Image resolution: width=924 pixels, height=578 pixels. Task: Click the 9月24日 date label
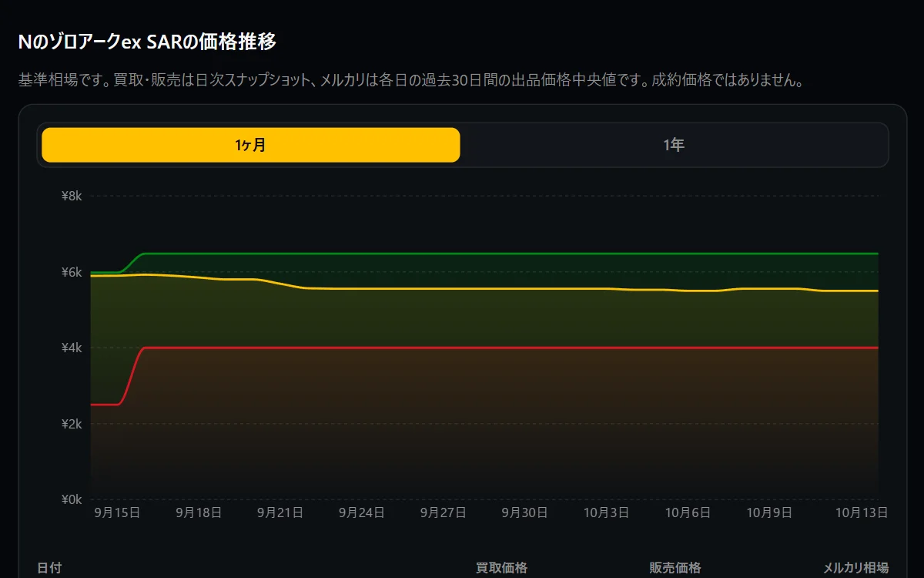pyautogui.click(x=362, y=512)
